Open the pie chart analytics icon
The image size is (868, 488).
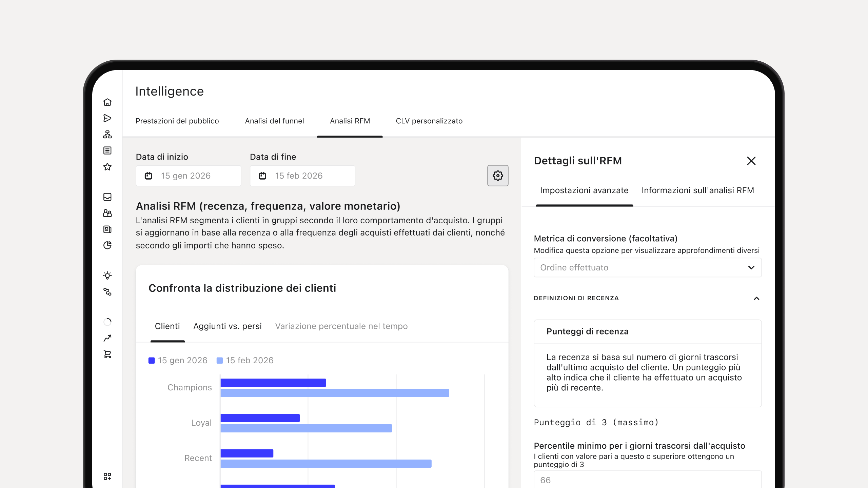click(x=107, y=245)
